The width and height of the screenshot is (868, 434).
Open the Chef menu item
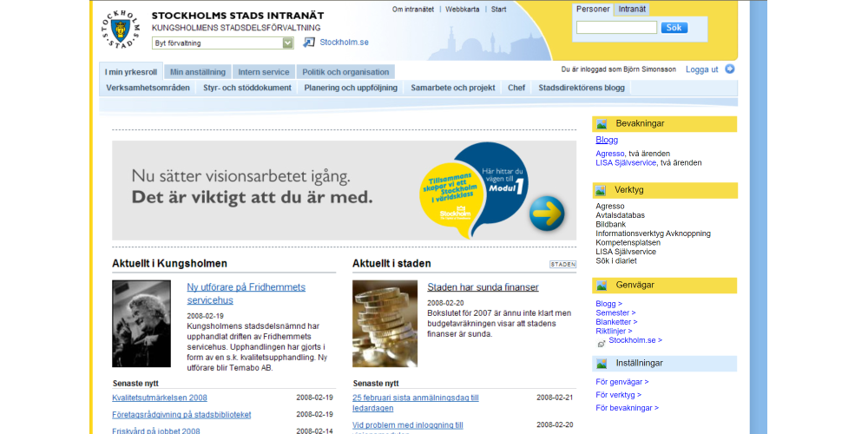[x=516, y=88]
